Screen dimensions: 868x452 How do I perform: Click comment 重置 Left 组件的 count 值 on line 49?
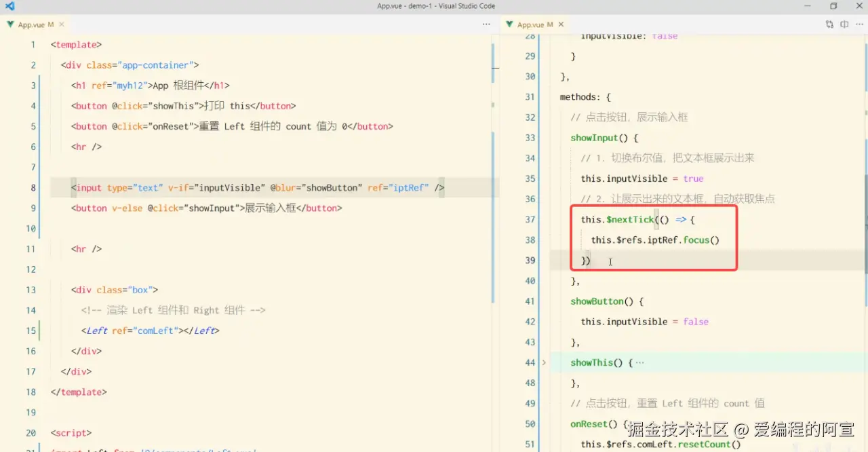pos(668,403)
